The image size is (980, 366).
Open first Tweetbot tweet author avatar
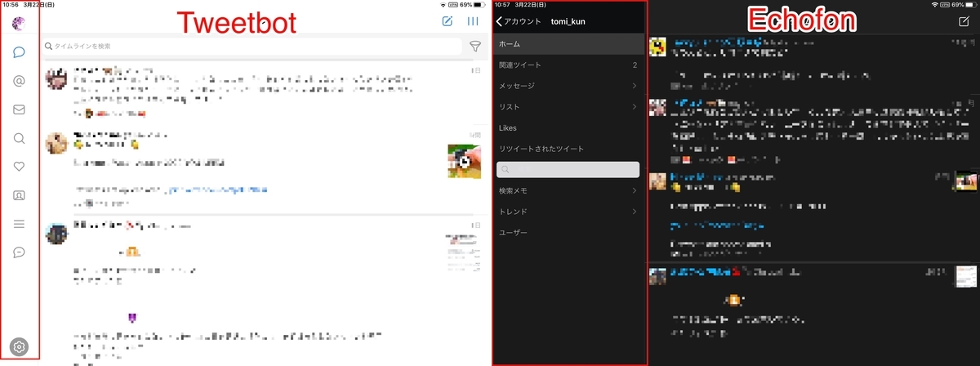click(56, 80)
